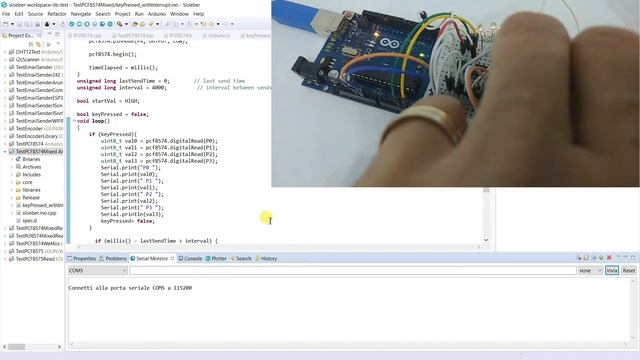Expand the Binaries folder node
Viewport: 640px width, 360px height.
coord(11,159)
